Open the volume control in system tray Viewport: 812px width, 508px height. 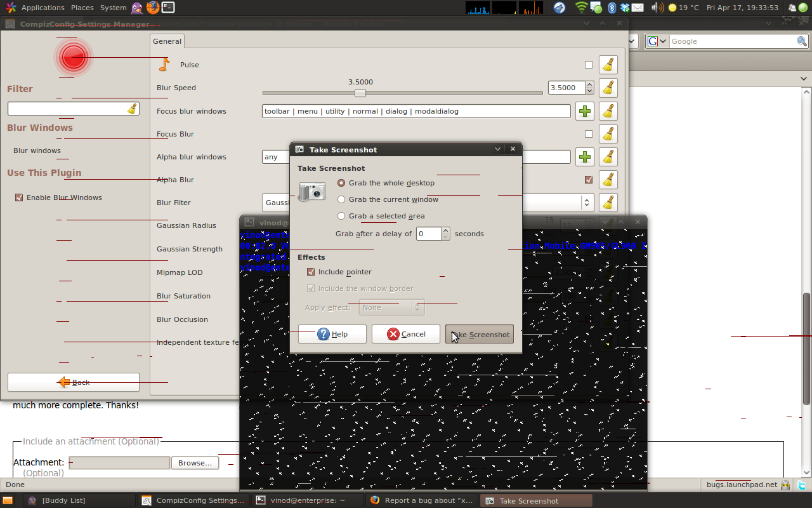point(655,8)
